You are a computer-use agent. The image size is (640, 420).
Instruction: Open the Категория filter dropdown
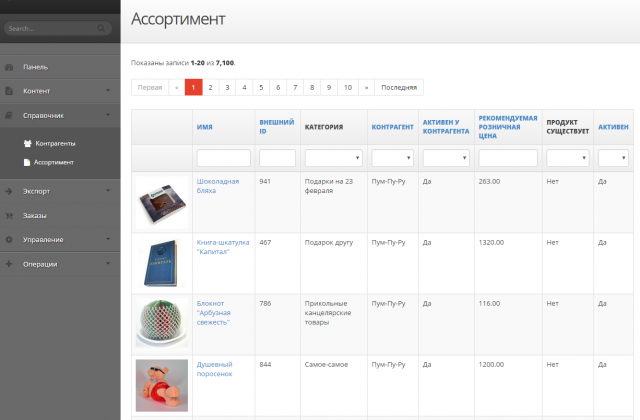(x=334, y=158)
